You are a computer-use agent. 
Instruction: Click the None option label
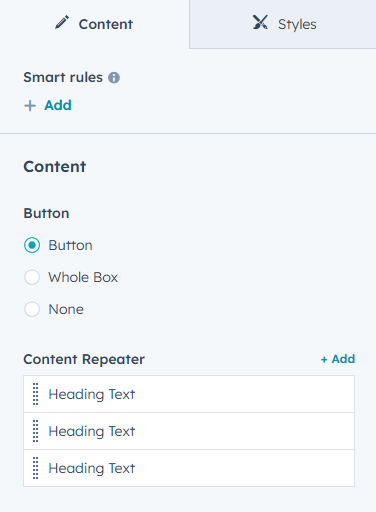66,309
